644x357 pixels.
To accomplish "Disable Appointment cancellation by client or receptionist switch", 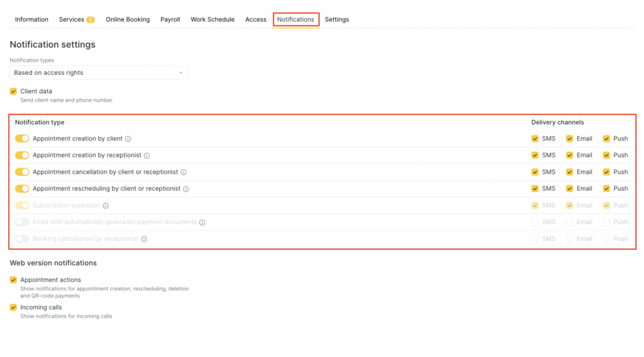I will [x=22, y=172].
